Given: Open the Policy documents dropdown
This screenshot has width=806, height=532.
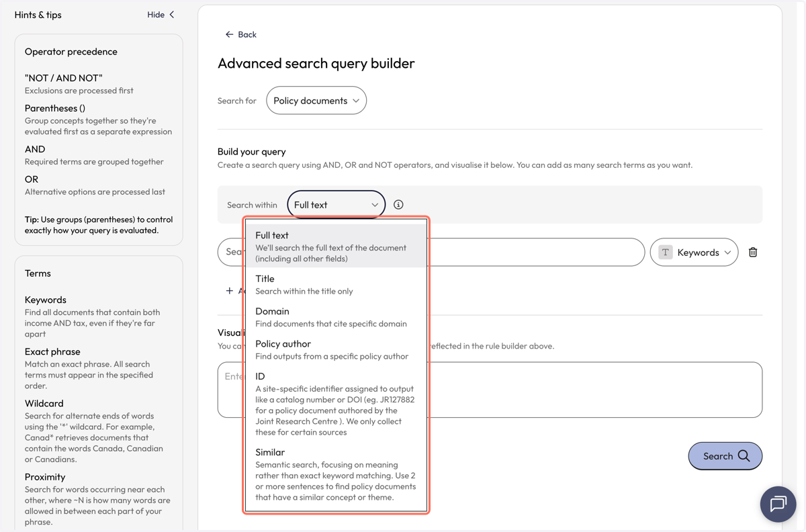Looking at the screenshot, I should (x=316, y=101).
